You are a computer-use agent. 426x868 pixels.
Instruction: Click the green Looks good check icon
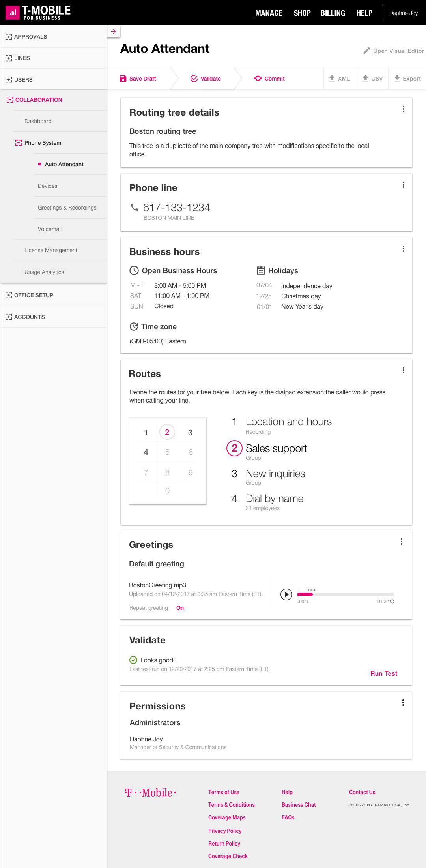(133, 660)
